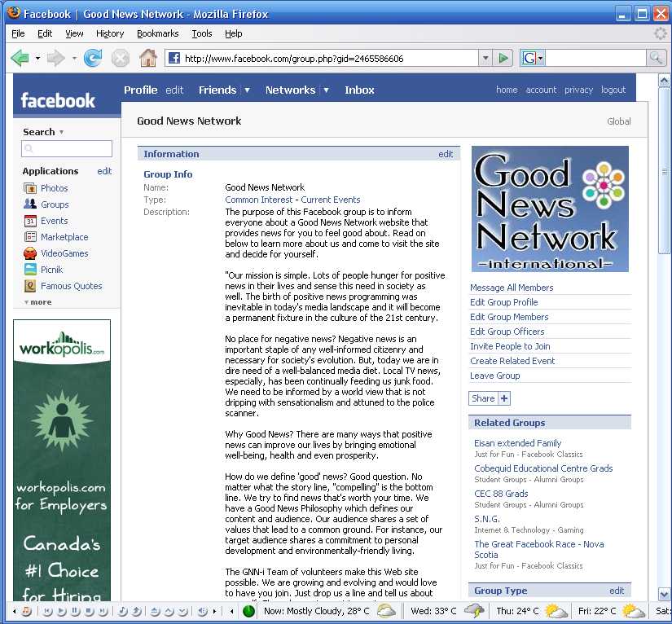Click the workopolis advertisement banner
The width and height of the screenshot is (672, 624).
62,459
